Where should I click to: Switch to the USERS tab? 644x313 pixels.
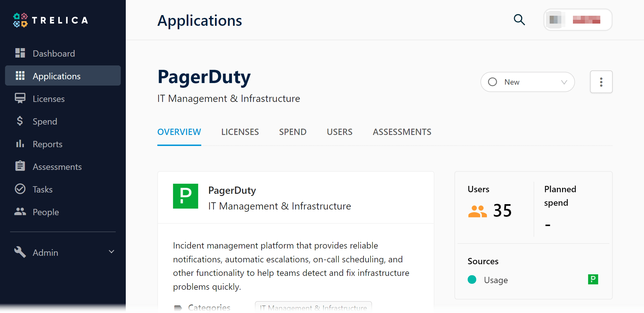pos(340,132)
